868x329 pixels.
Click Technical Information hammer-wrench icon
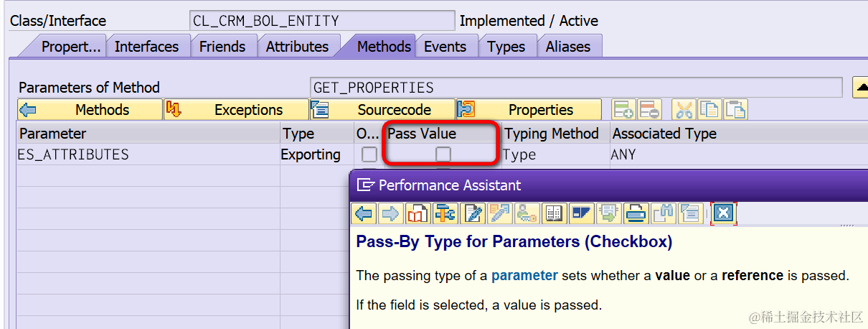pyautogui.click(x=445, y=213)
